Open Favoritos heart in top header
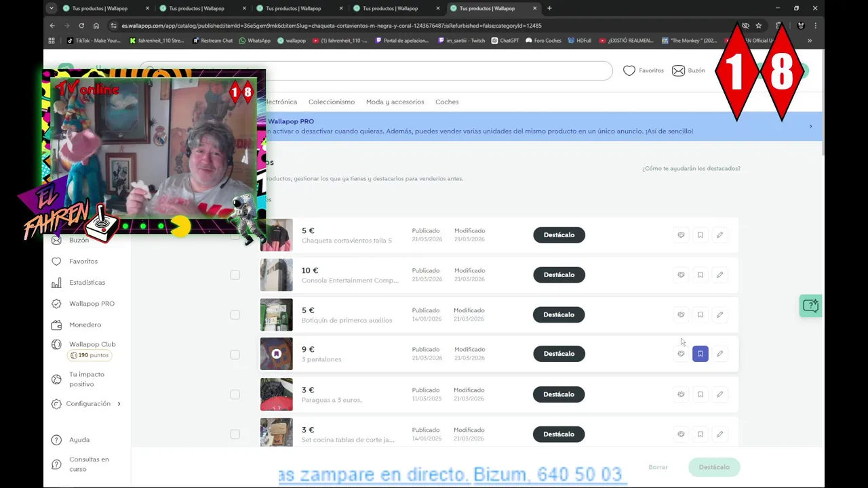This screenshot has height=488, width=868. [643, 70]
